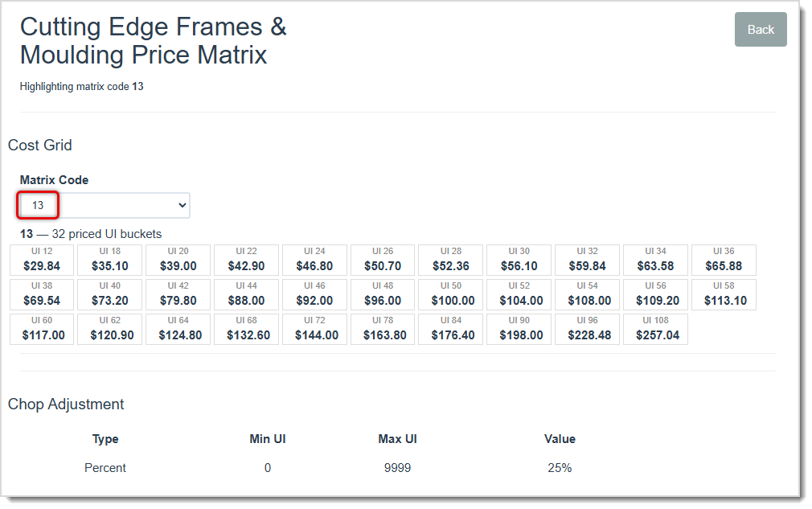812x509 pixels.
Task: Select the UI 38 bucket $69.54
Action: point(42,294)
